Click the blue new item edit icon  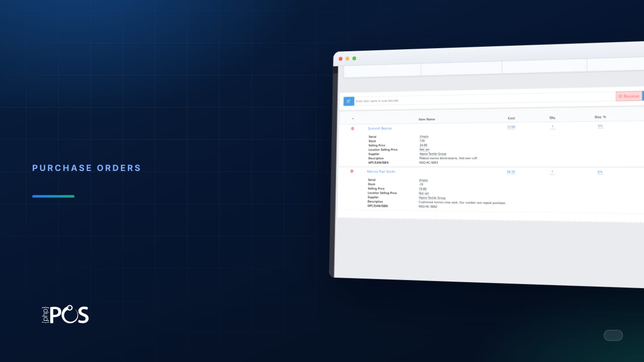[349, 101]
